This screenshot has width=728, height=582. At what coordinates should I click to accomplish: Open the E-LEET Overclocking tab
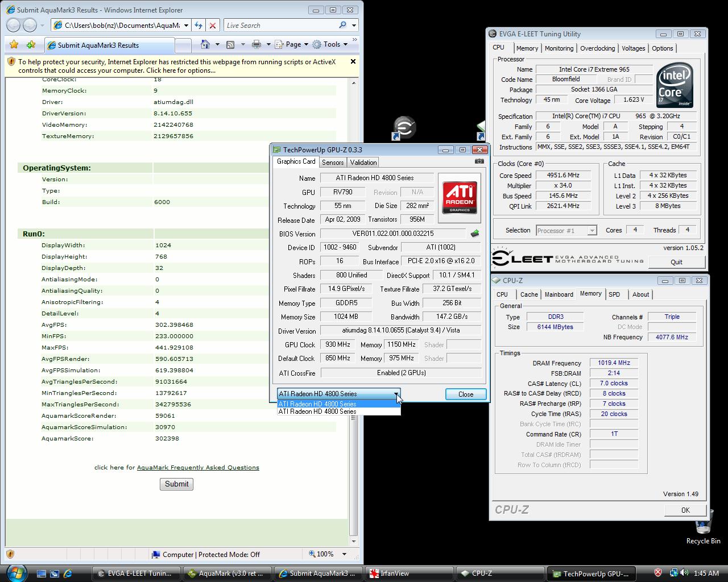tap(598, 48)
